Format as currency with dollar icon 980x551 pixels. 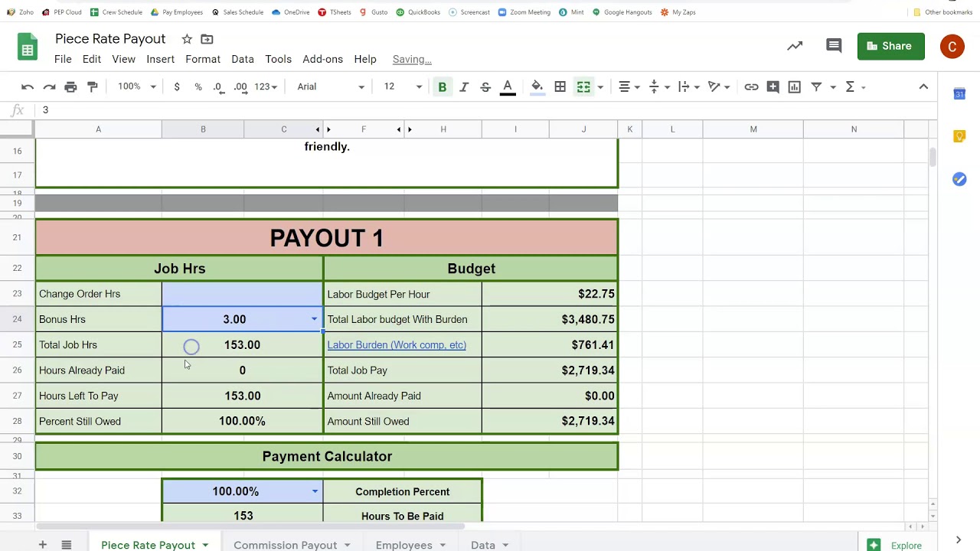(x=177, y=87)
